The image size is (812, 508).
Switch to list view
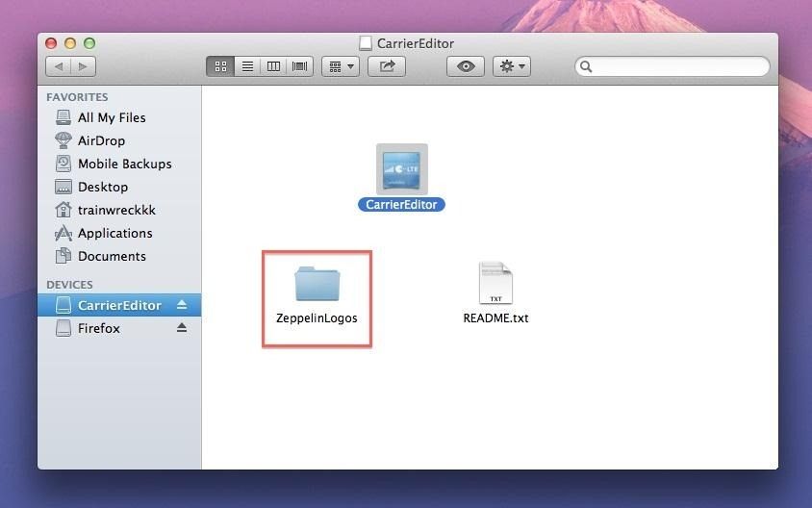tap(247, 66)
